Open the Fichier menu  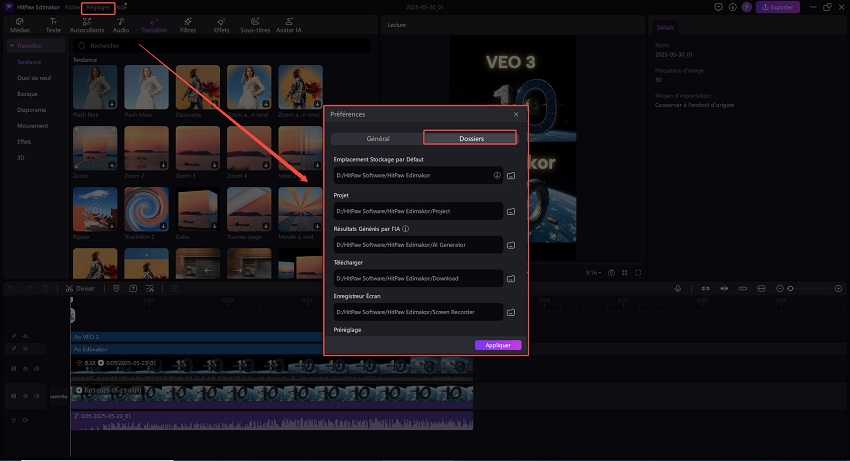72,7
